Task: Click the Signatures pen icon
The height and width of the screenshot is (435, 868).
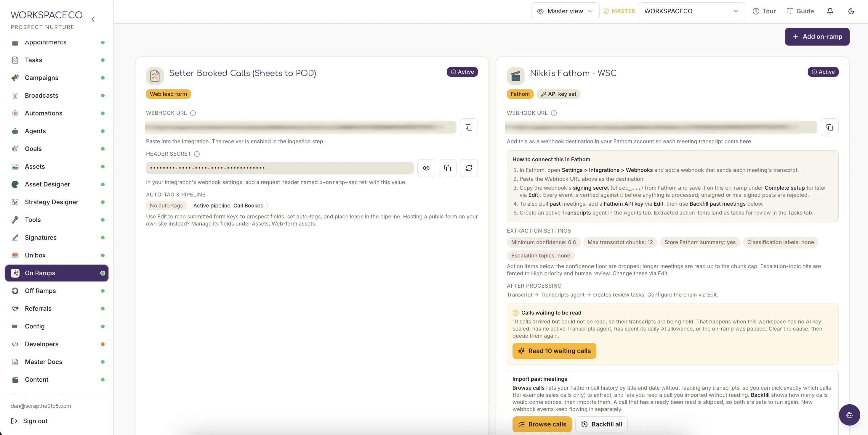Action: pyautogui.click(x=15, y=237)
